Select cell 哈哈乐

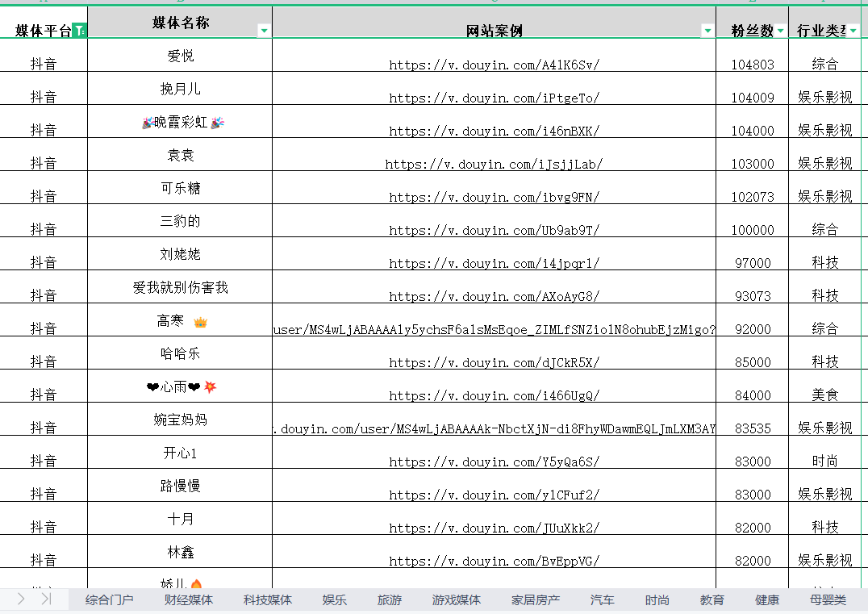[x=180, y=353]
